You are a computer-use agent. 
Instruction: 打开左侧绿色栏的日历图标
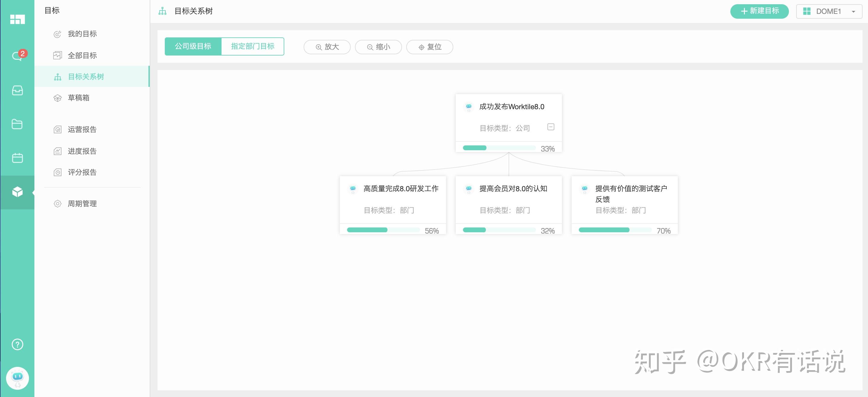(17, 157)
